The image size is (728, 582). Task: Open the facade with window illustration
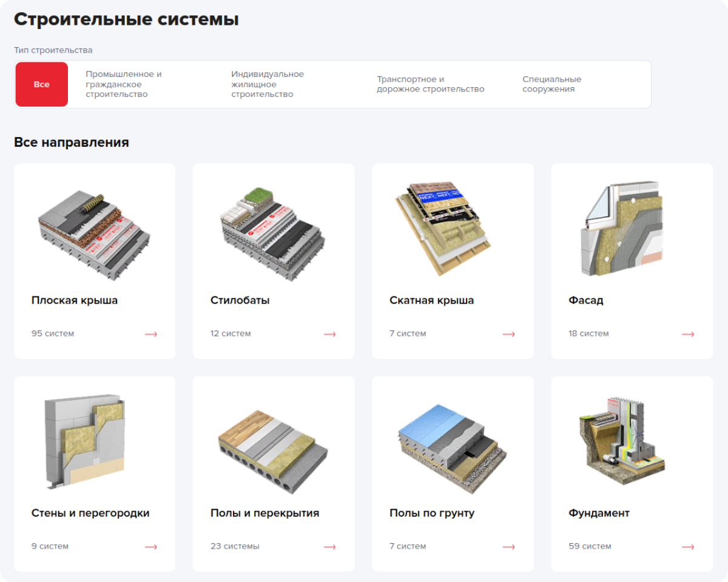(x=632, y=228)
